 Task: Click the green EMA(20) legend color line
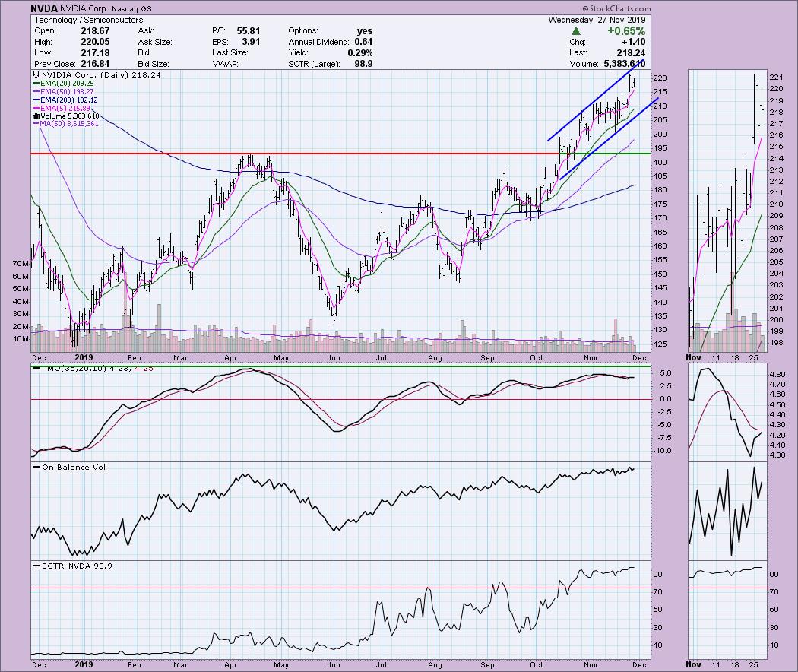(36, 84)
